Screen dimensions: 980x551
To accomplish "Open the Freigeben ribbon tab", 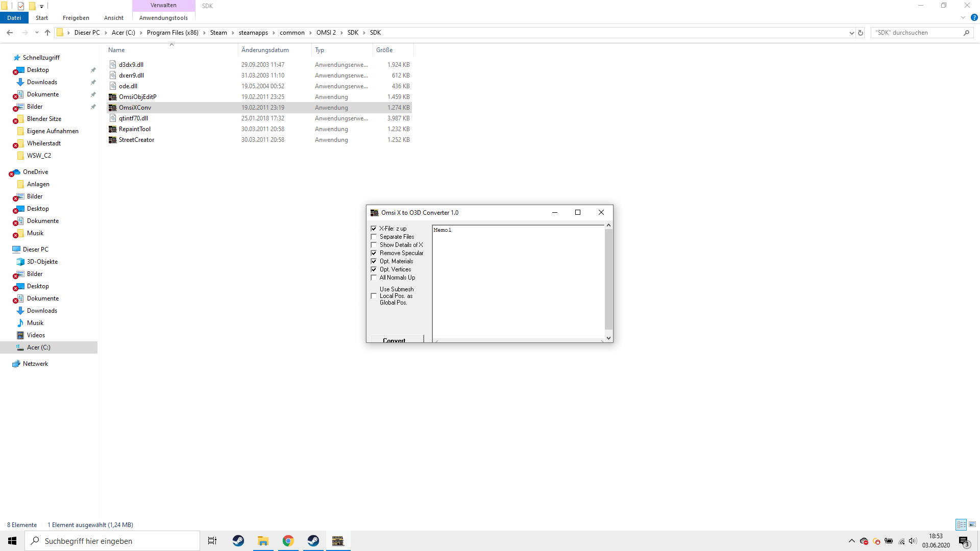I will (x=76, y=18).
